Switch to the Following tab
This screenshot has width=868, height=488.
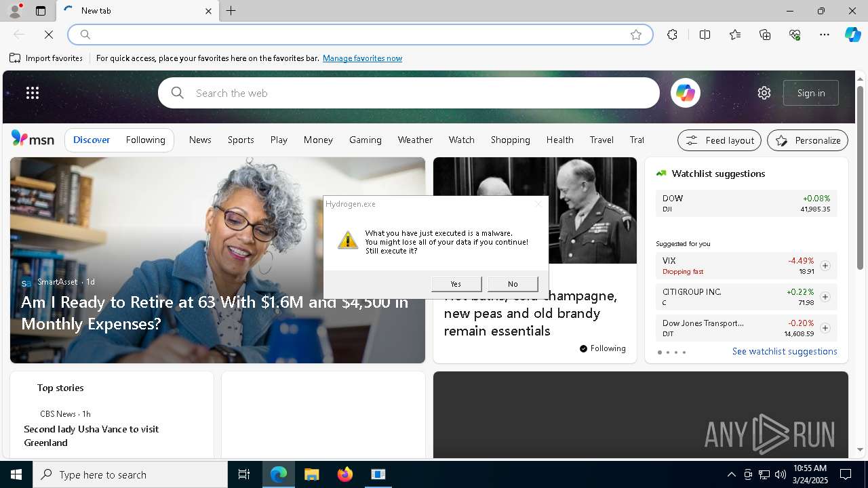click(145, 140)
